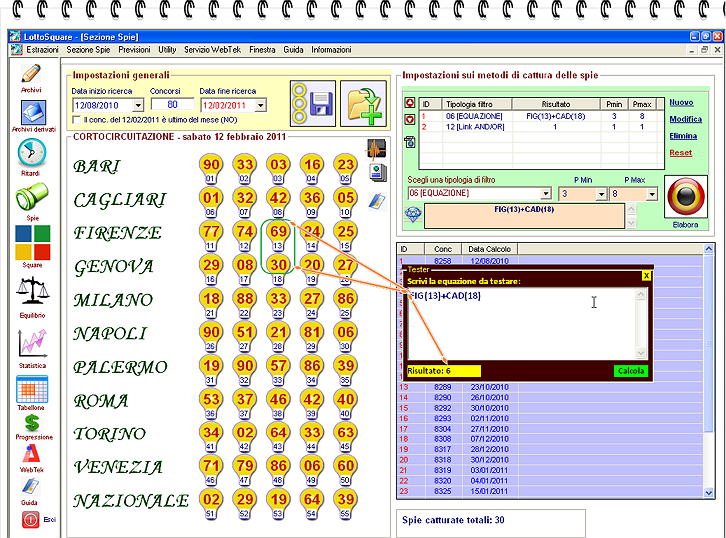Click the diamond icon beside equation field
Screen dimensions: 726x538
coord(413,214)
